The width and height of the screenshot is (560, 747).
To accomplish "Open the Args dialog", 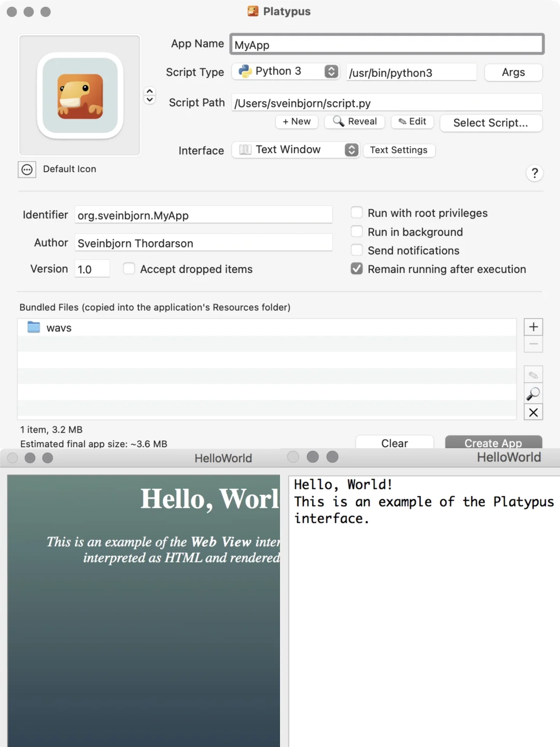I will [513, 73].
